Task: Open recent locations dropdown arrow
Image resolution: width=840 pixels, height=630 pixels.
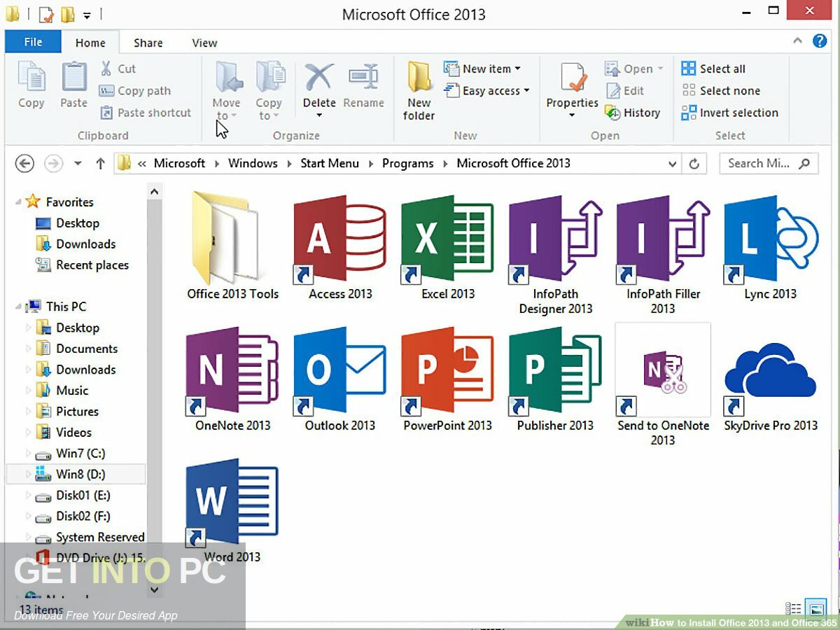Action: pos(78,164)
